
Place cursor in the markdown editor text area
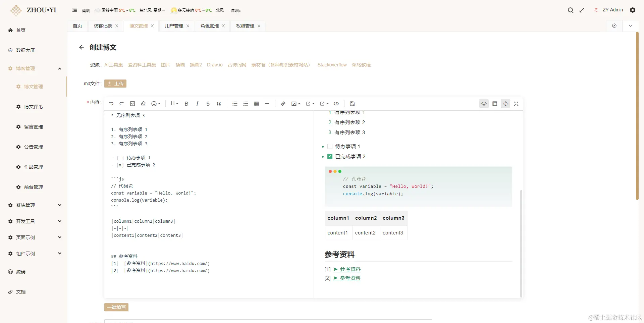pyautogui.click(x=209, y=204)
